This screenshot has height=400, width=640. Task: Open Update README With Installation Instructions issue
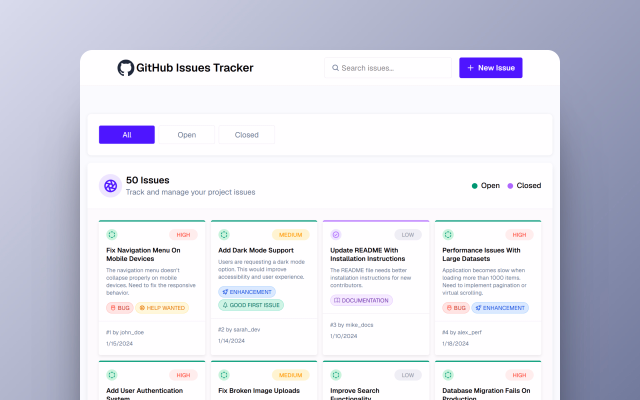[367, 254]
